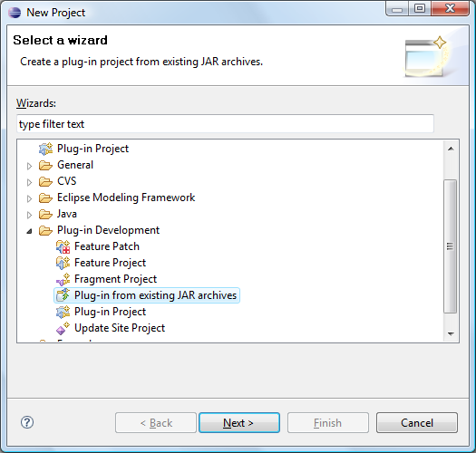Click into the type filter text field
476x453 pixels.
pyautogui.click(x=225, y=124)
